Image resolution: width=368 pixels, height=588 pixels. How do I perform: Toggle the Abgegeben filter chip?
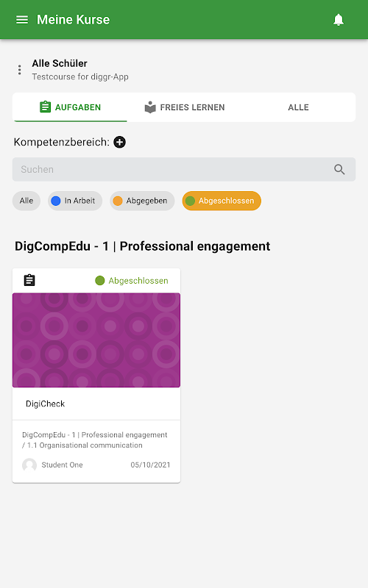pos(142,201)
